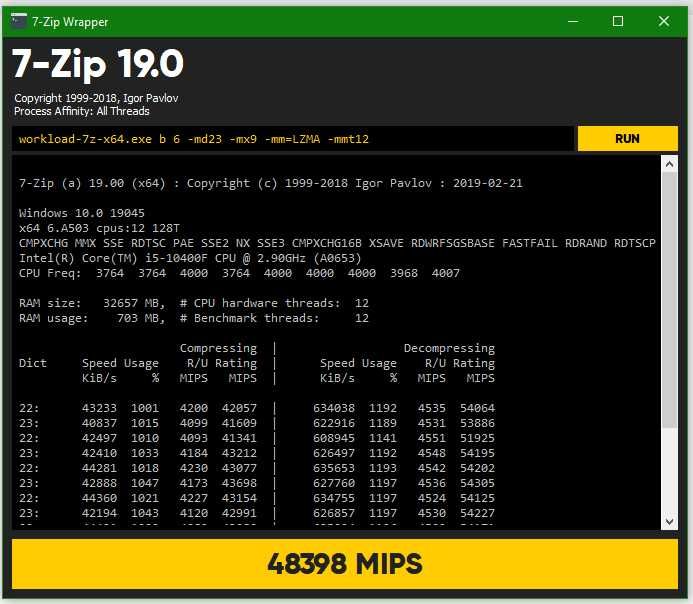Click decompressing speed value 634038
693x604 pixels.
(x=334, y=408)
